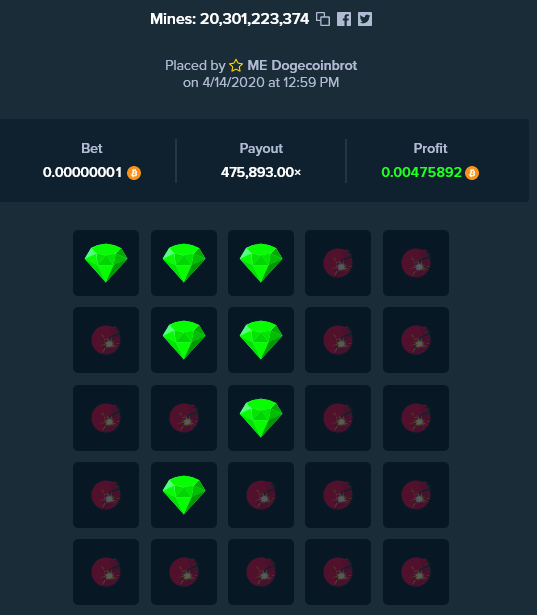The image size is (537, 615).
Task: Click the gold star beside username
Action: 236,66
